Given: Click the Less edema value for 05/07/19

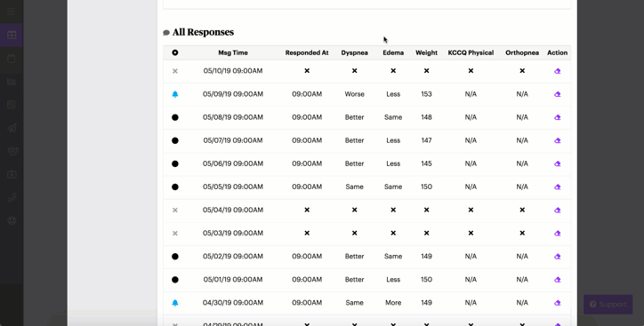Looking at the screenshot, I should [x=393, y=140].
